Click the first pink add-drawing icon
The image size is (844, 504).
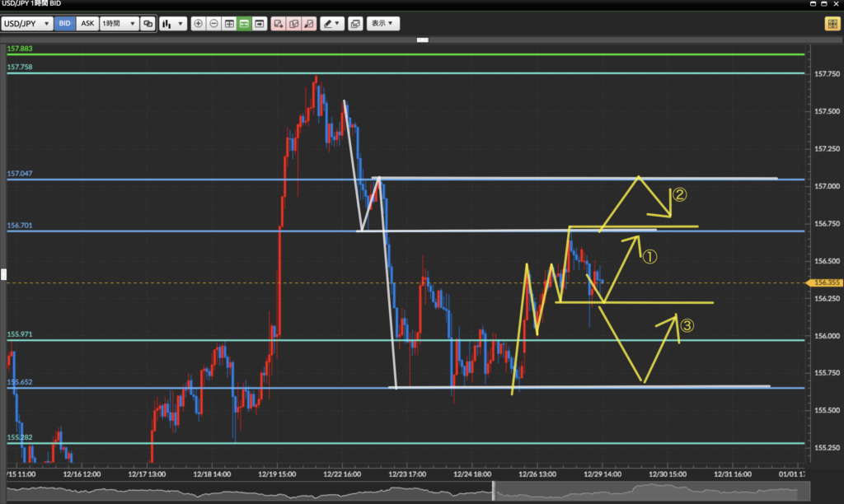(x=279, y=24)
